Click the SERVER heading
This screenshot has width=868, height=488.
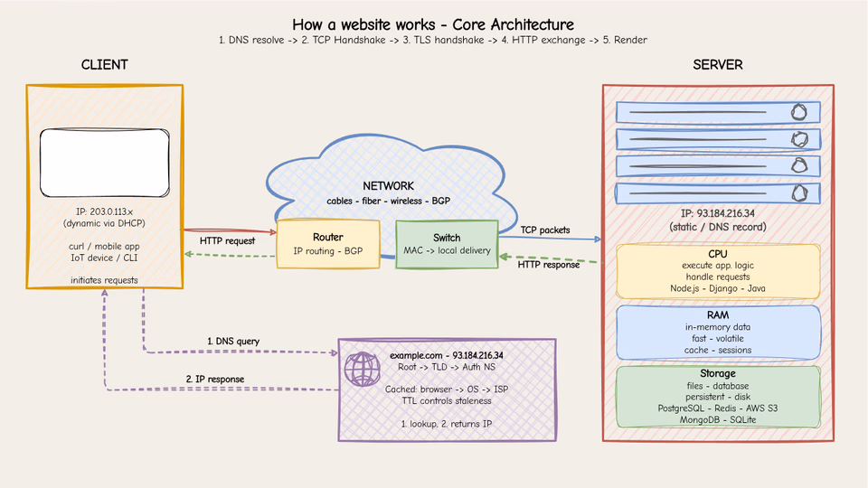[x=718, y=65]
